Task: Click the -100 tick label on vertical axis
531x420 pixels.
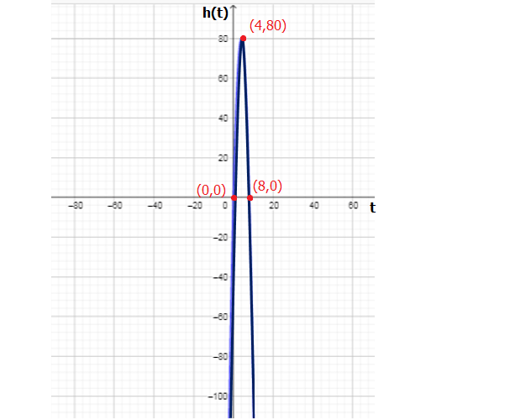Action: (x=221, y=396)
